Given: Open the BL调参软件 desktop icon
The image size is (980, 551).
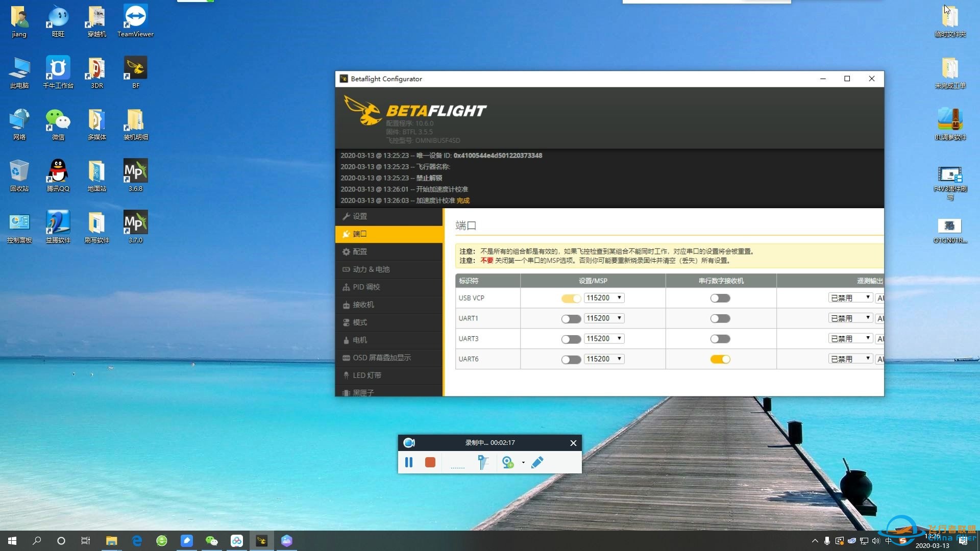Looking at the screenshot, I should pos(950,124).
